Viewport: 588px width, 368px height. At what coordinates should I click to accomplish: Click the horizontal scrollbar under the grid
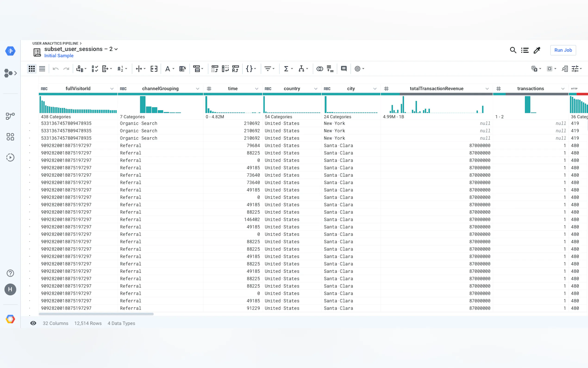point(96,314)
